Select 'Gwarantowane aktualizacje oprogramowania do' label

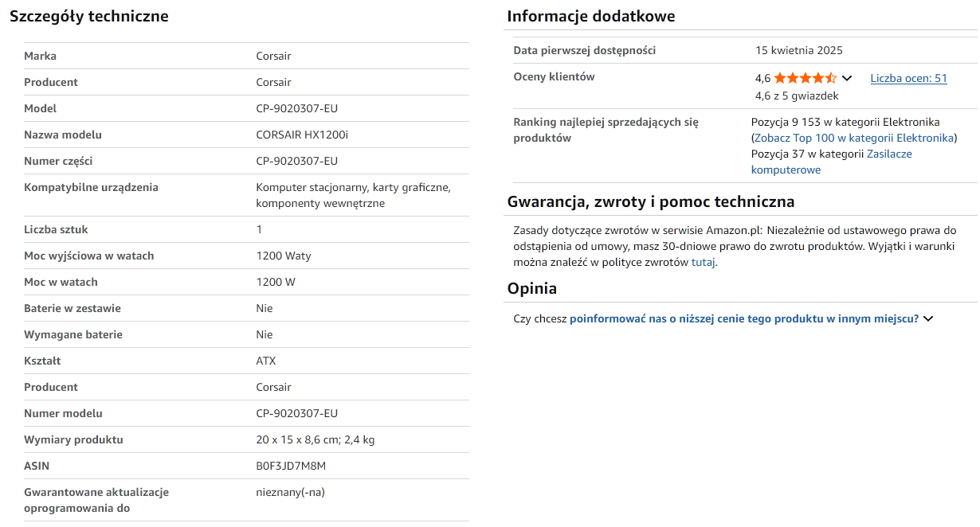click(x=96, y=500)
